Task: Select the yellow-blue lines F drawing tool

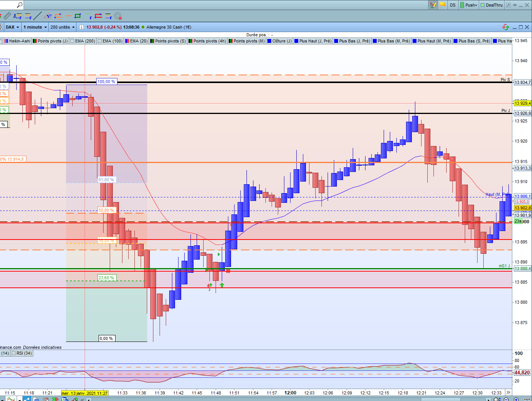Action: tap(28, 16)
